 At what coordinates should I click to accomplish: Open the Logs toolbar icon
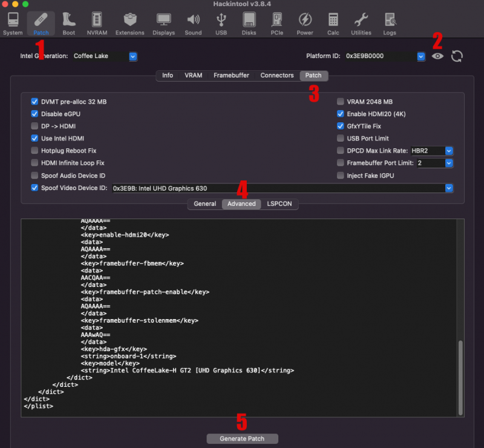tap(390, 24)
